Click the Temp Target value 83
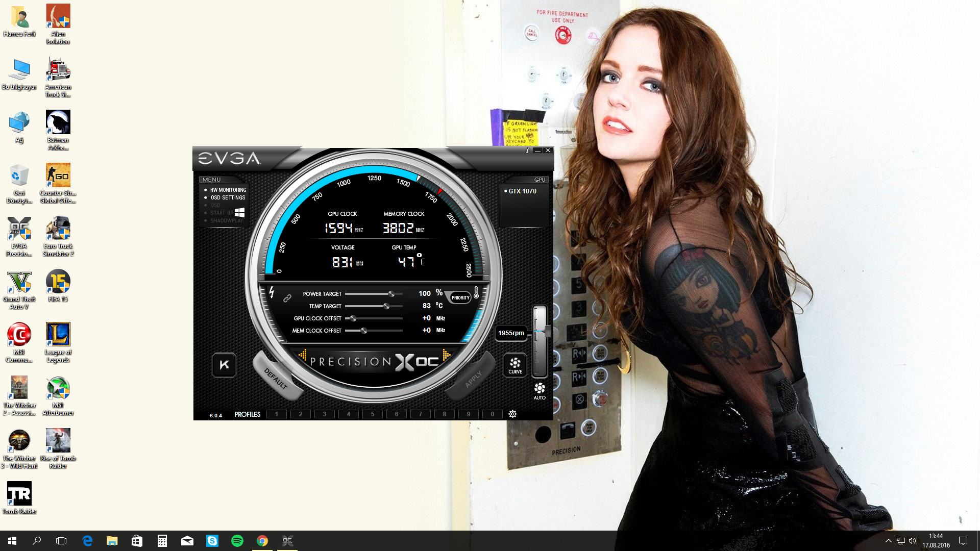Viewport: 980px width, 551px height. tap(427, 306)
